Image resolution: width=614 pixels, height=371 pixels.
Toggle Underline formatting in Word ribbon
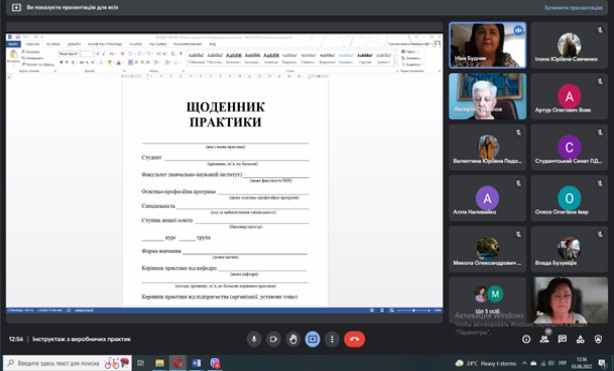tap(72, 63)
